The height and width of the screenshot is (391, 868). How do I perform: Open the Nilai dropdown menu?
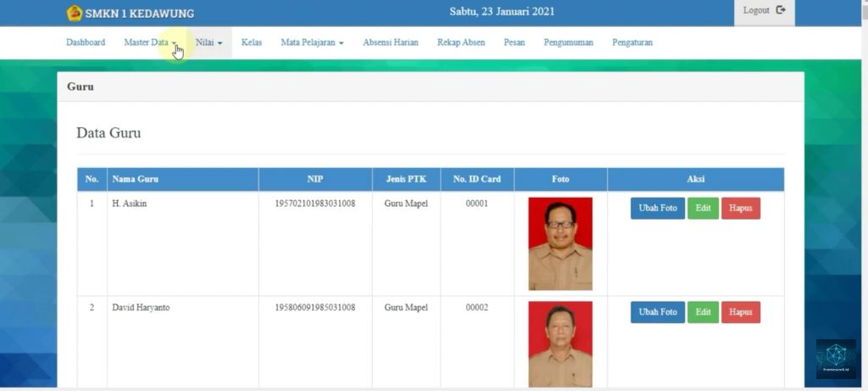(209, 42)
